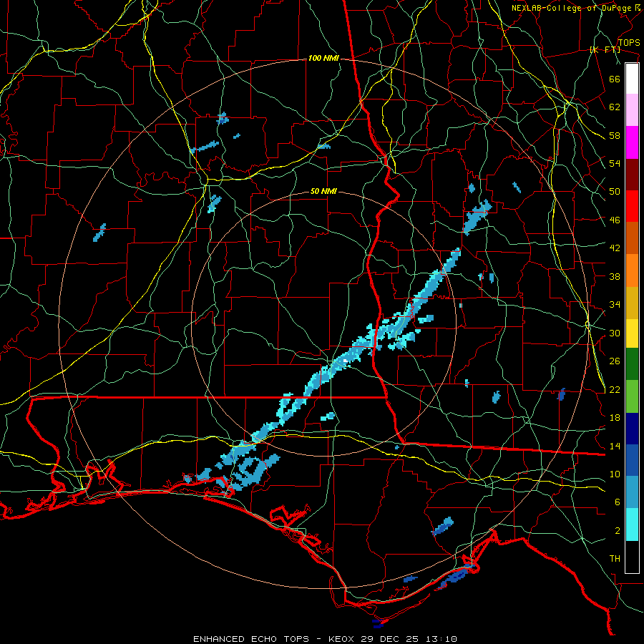The image size is (644, 644).
Task: Click legend value '22'
Action: [615, 390]
